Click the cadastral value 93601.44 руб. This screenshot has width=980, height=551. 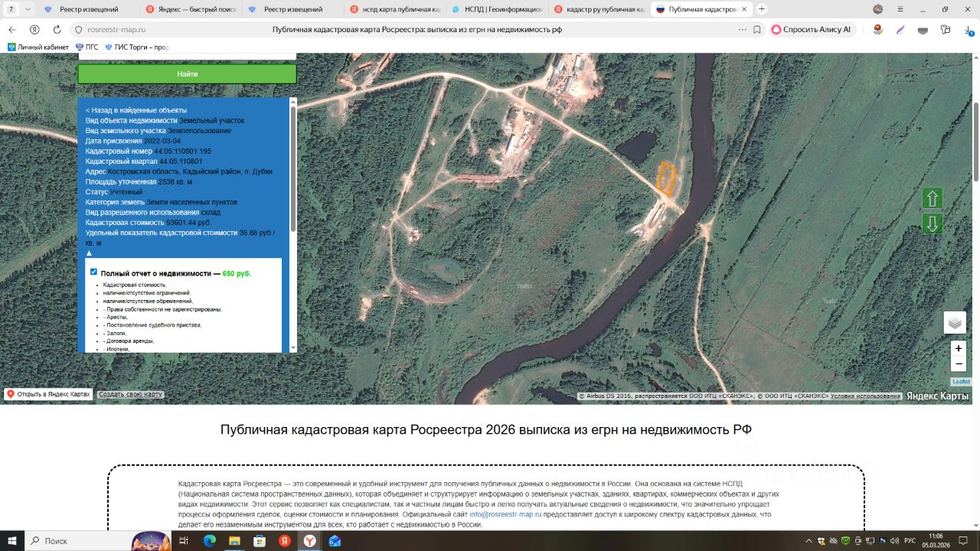188,223
